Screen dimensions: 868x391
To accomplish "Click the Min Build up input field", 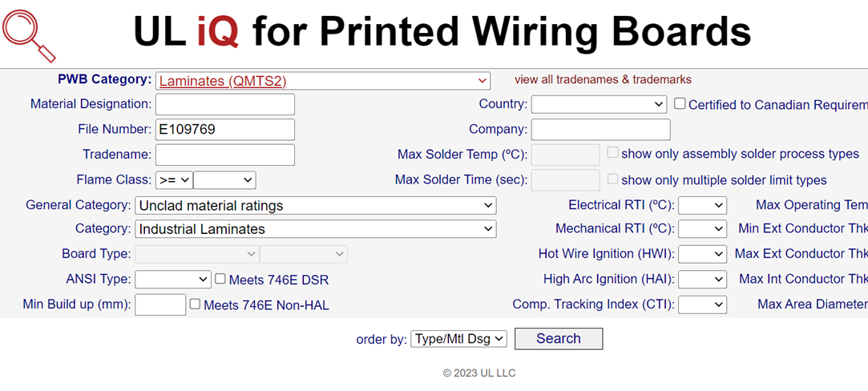I will [x=160, y=304].
